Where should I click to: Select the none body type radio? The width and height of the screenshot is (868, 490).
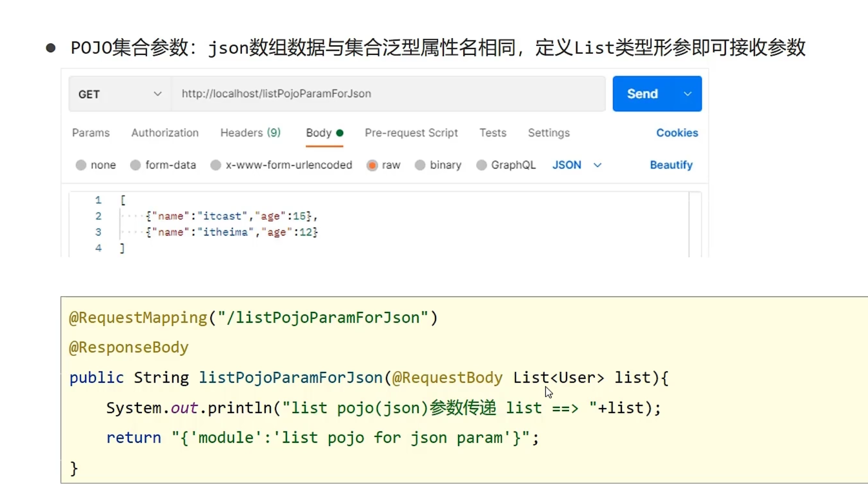tap(81, 165)
